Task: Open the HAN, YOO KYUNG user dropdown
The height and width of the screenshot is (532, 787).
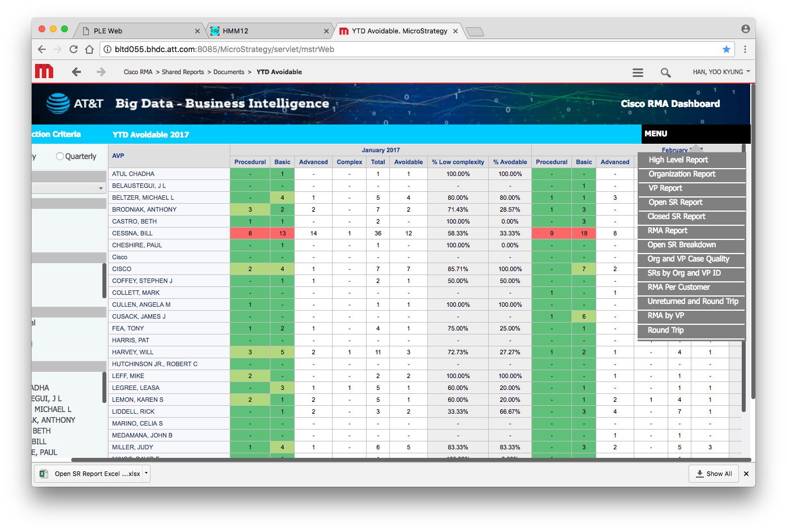Action: 721,72
